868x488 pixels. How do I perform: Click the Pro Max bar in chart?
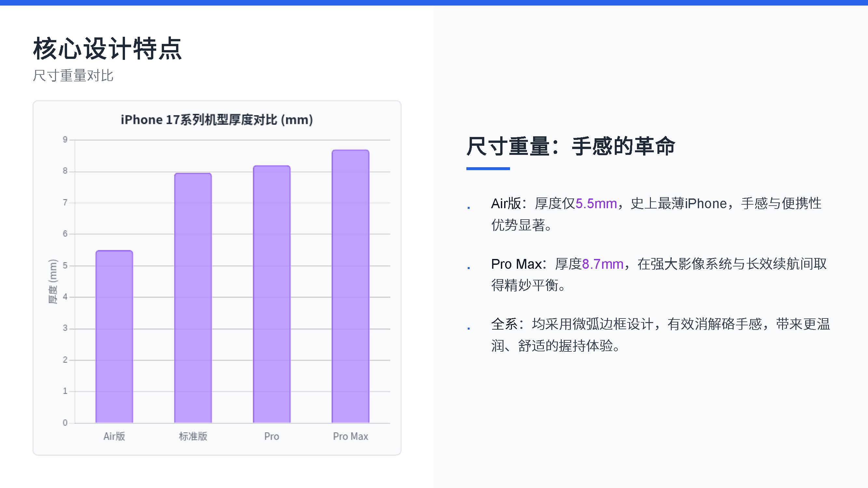point(351,286)
